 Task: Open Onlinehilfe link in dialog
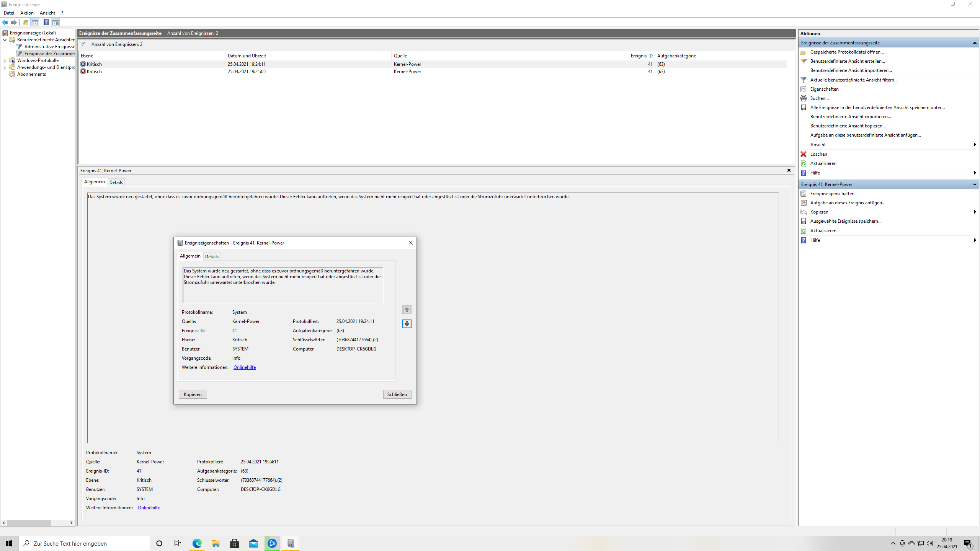coord(244,367)
